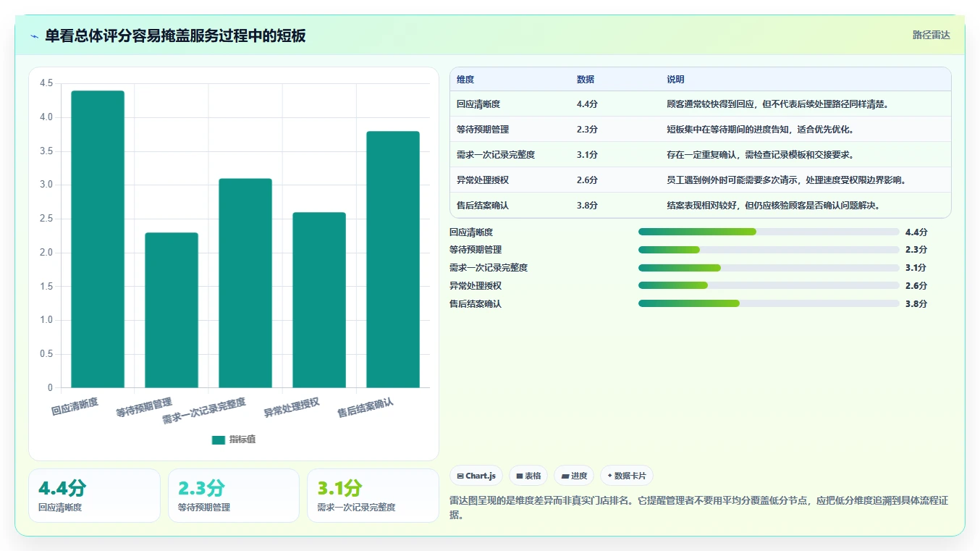Click the header title 单看总体评分容易掩盖服务过程中的短板
The height and width of the screenshot is (551, 980).
(175, 36)
